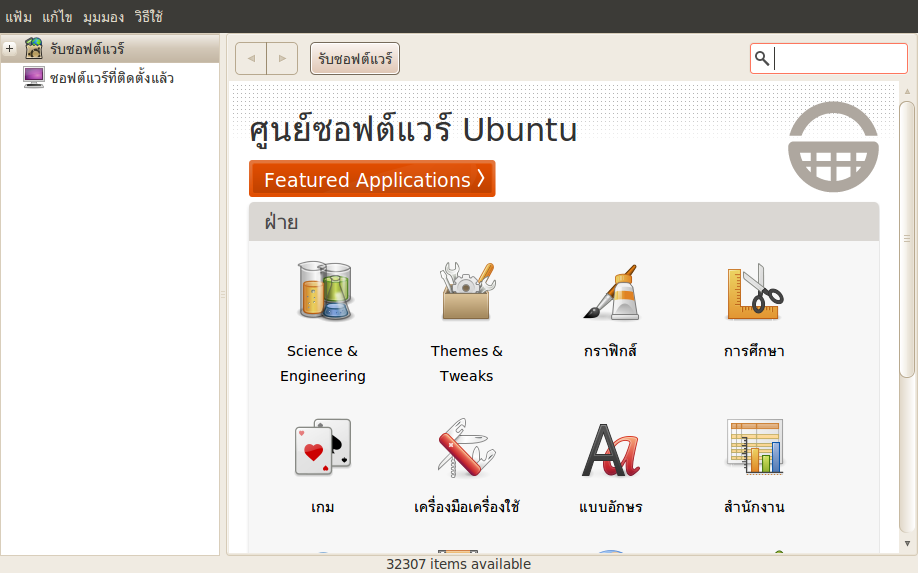This screenshot has width=918, height=573.
Task: Click the installed software monitor icon
Action: pyautogui.click(x=34, y=77)
